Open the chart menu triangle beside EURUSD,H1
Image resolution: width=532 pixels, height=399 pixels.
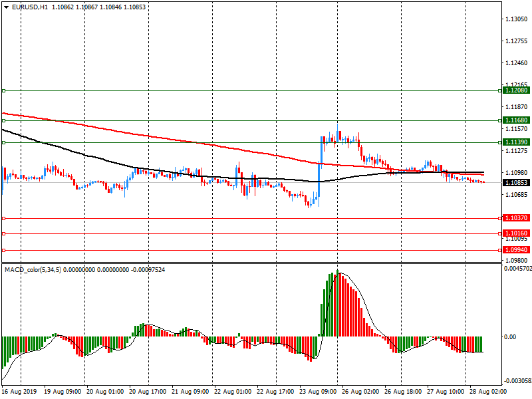pyautogui.click(x=6, y=7)
